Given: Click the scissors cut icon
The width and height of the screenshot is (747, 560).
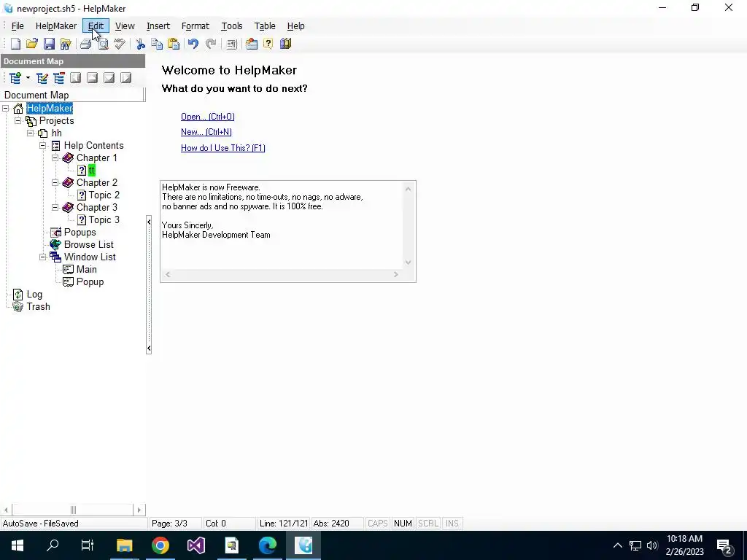Looking at the screenshot, I should tap(140, 44).
